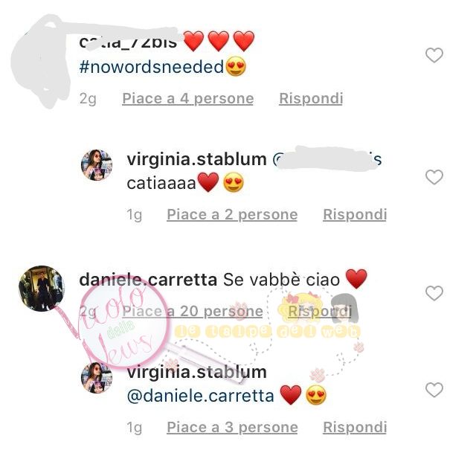Image resolution: width=476 pixels, height=456 pixels.
Task: Like virginia.stablum's reply to daniele.carretta
Action: coord(434,390)
